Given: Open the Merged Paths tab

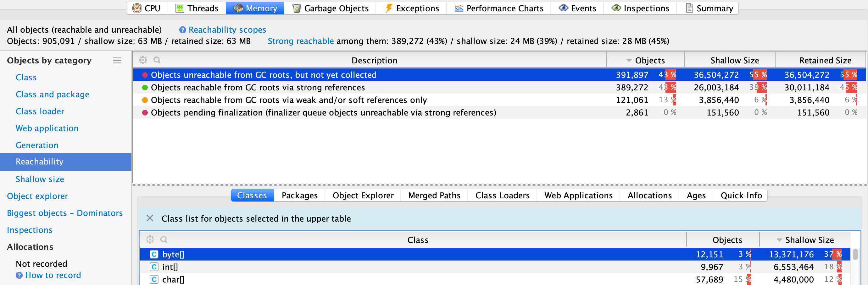Looking at the screenshot, I should (434, 196).
